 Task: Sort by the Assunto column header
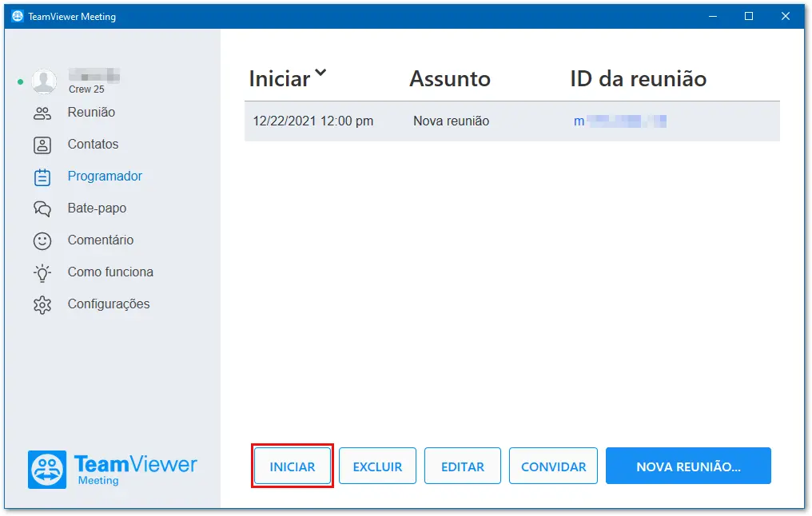tap(449, 79)
